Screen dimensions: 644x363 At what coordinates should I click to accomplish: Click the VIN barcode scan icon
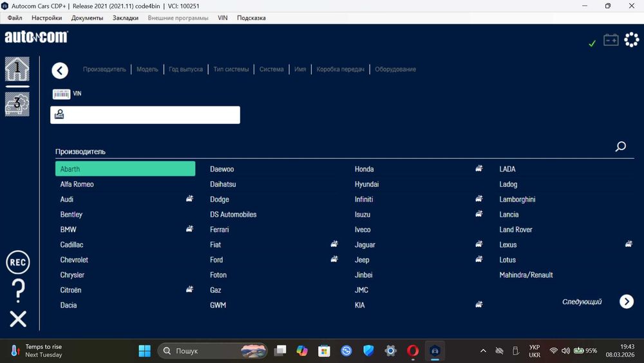click(61, 94)
